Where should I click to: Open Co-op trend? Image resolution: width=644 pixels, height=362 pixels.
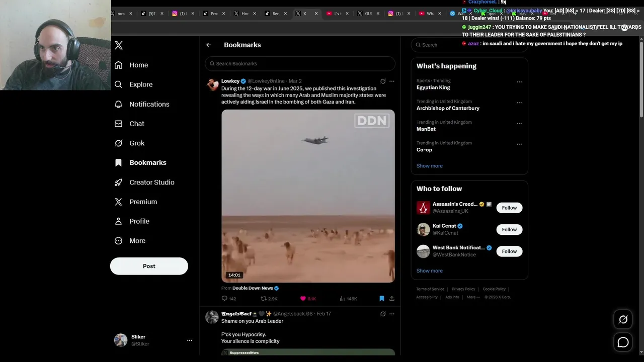click(x=424, y=150)
